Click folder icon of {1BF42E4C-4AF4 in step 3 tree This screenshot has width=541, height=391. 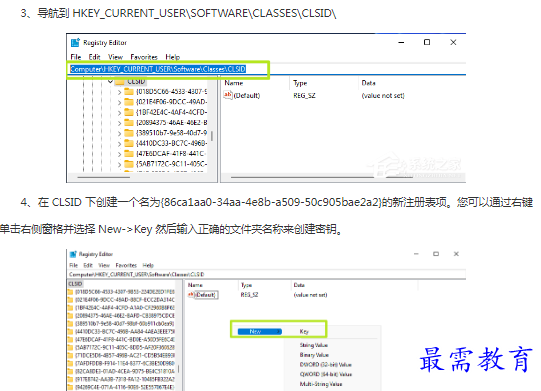[129, 112]
